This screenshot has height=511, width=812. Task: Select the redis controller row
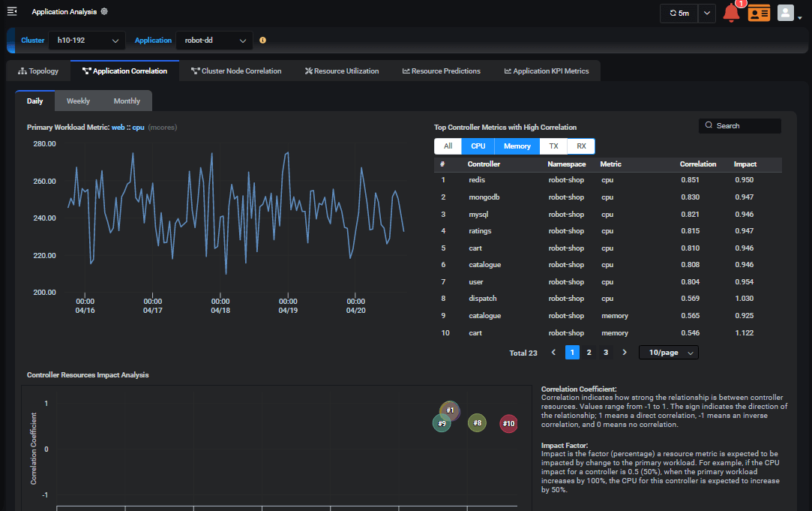(x=608, y=180)
